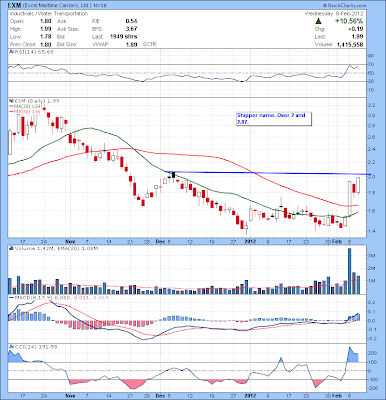Click the EXM ticker symbol in header
Viewport: 386px width, 400px height.
coord(13,6)
